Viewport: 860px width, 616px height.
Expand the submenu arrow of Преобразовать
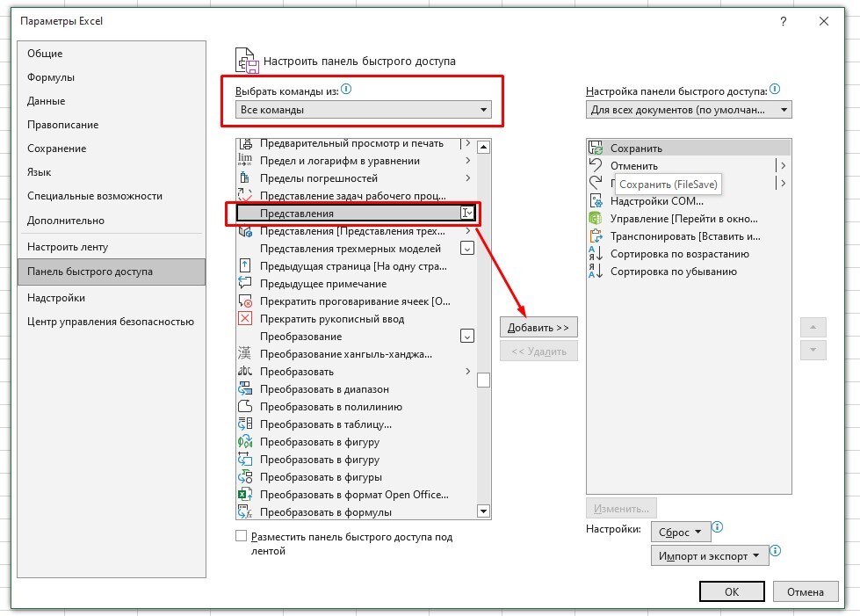pyautogui.click(x=468, y=372)
